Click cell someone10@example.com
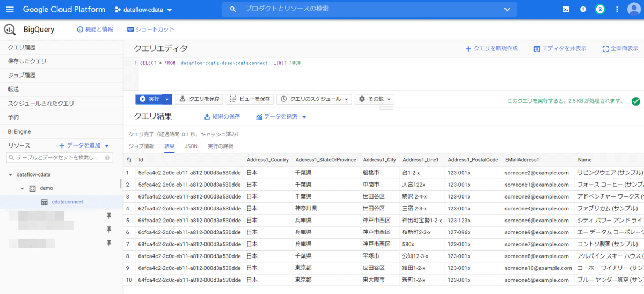 tap(538, 268)
